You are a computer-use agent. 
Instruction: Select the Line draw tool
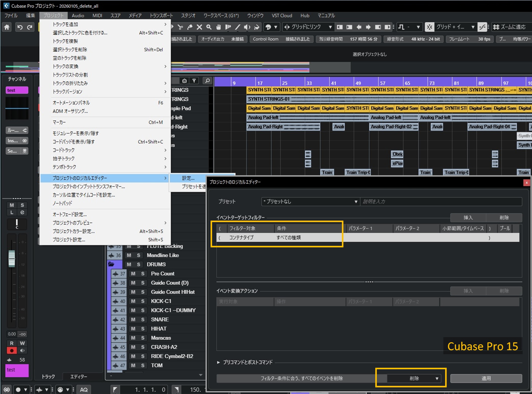[x=237, y=27]
